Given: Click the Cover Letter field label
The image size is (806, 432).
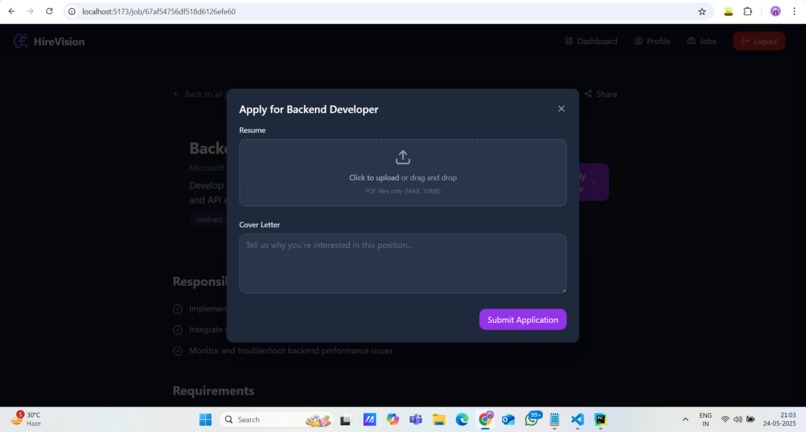Looking at the screenshot, I should point(259,225).
